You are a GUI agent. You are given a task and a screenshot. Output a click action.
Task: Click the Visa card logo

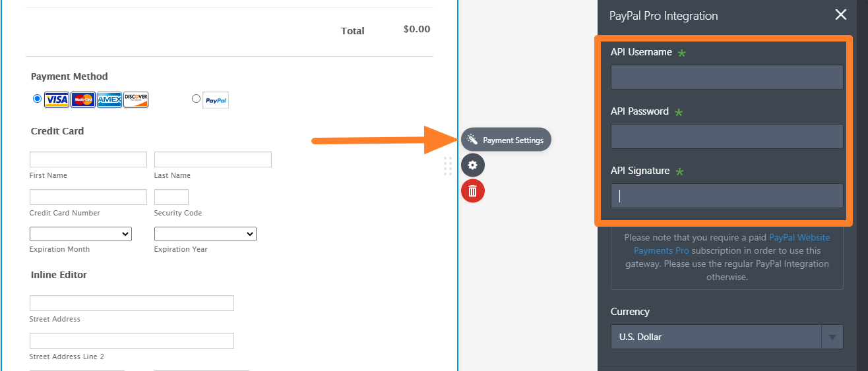[x=57, y=100]
